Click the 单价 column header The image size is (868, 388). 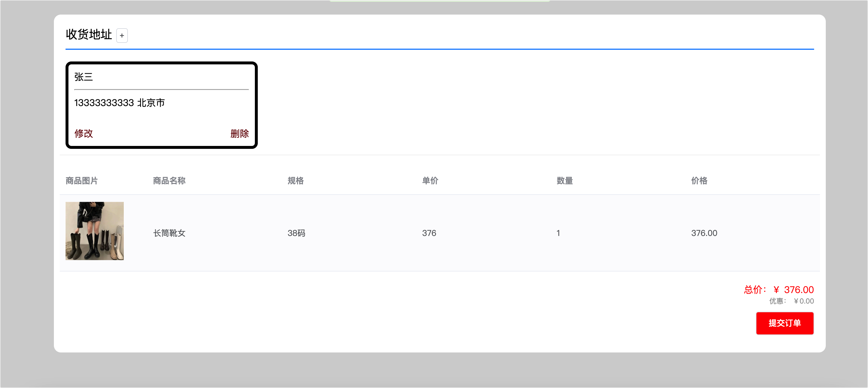point(430,181)
